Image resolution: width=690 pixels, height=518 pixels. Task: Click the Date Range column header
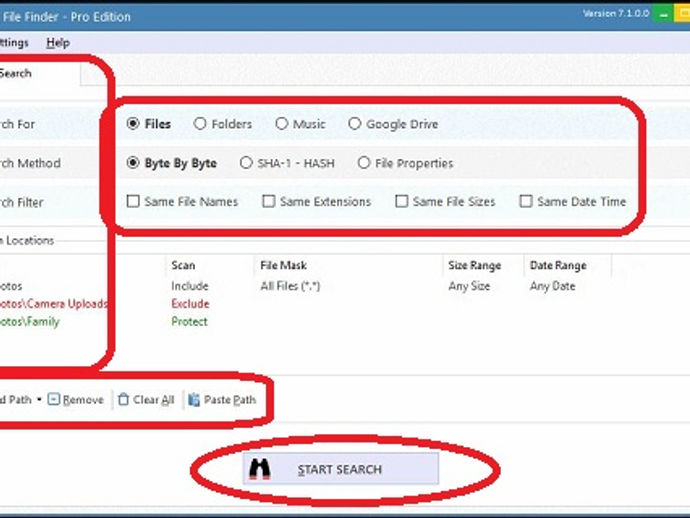(558, 265)
